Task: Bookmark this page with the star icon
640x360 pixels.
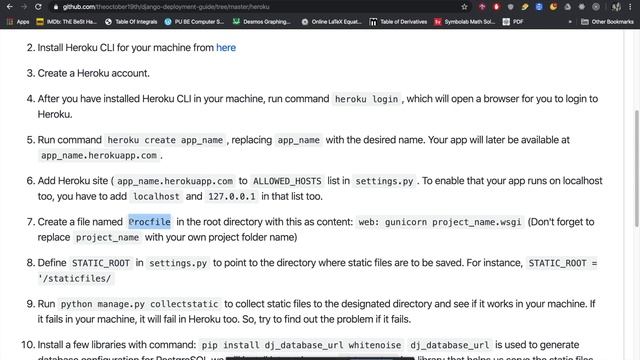Action: (x=464, y=7)
